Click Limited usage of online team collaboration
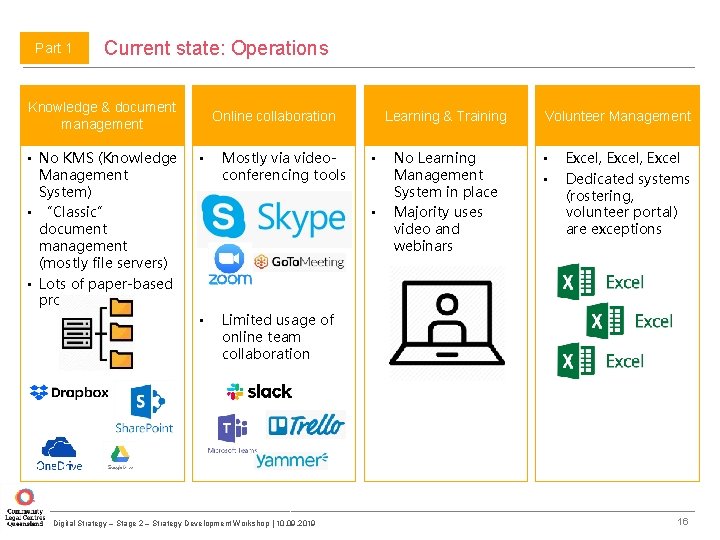The width and height of the screenshot is (720, 540). pyautogui.click(x=278, y=337)
